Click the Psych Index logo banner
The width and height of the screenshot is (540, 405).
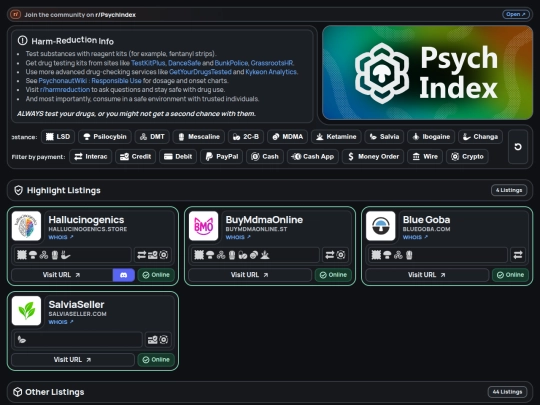click(427, 73)
